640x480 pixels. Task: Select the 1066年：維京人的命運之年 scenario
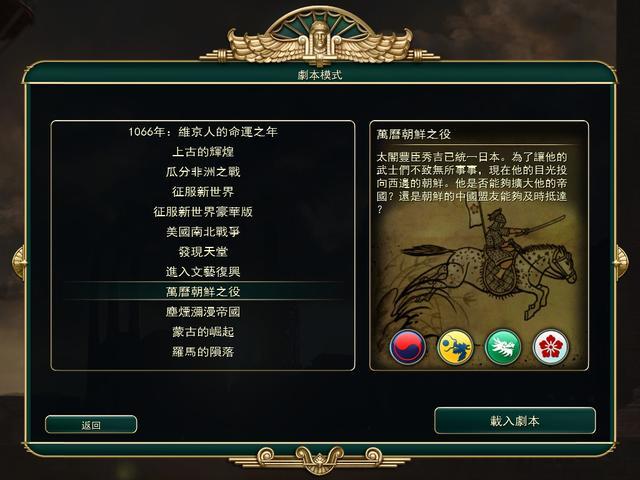[x=203, y=132]
